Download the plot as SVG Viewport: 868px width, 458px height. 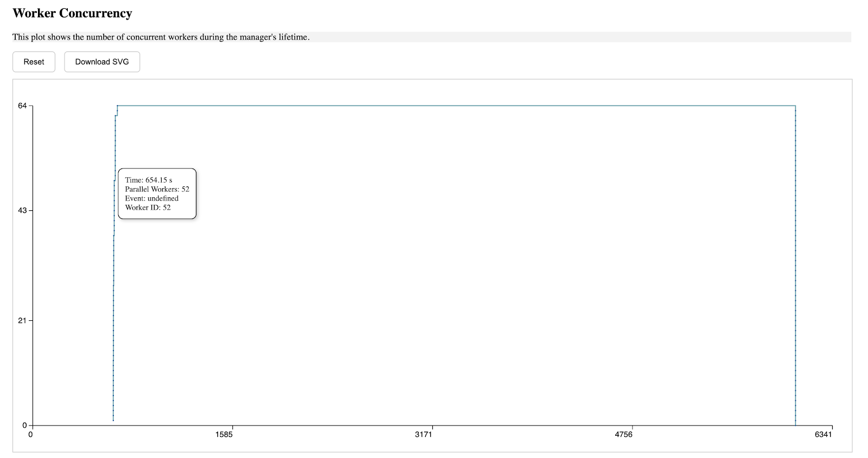[102, 62]
